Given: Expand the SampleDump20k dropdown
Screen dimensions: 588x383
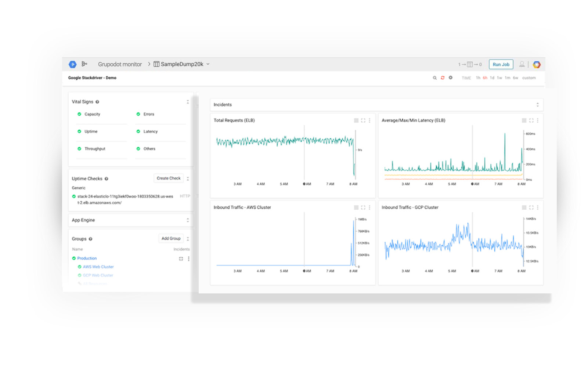Looking at the screenshot, I should 208,64.
